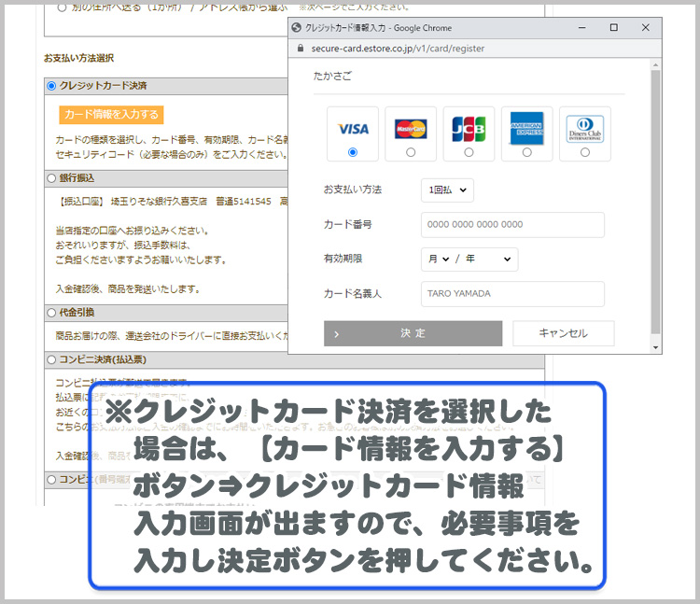Click the お支払い方法 label in popup
This screenshot has width=700, height=604.
(353, 190)
